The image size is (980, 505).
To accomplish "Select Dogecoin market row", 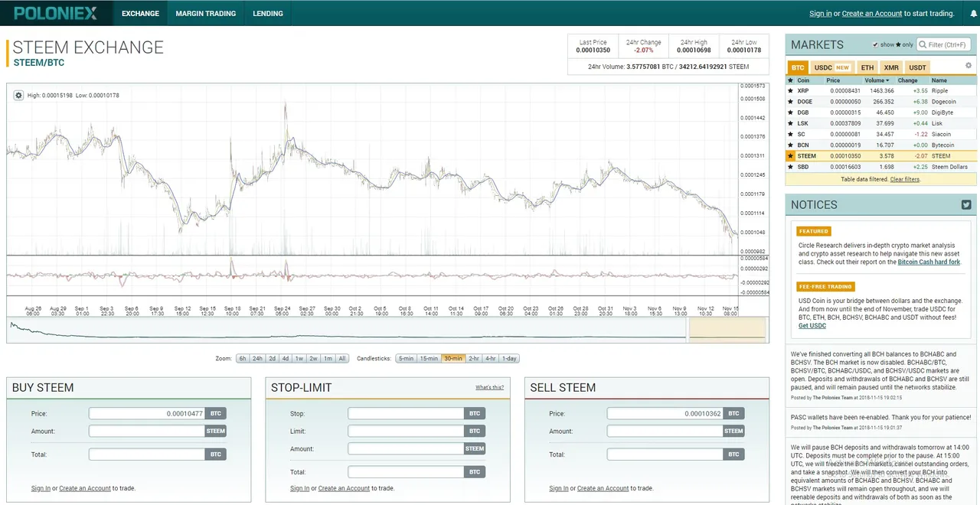I will pyautogui.click(x=880, y=102).
